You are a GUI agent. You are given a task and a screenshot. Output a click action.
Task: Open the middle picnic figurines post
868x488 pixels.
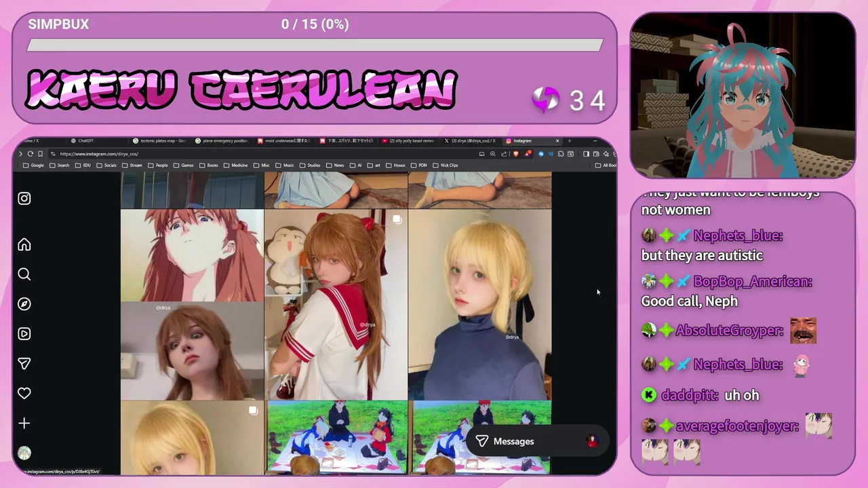coord(336,438)
